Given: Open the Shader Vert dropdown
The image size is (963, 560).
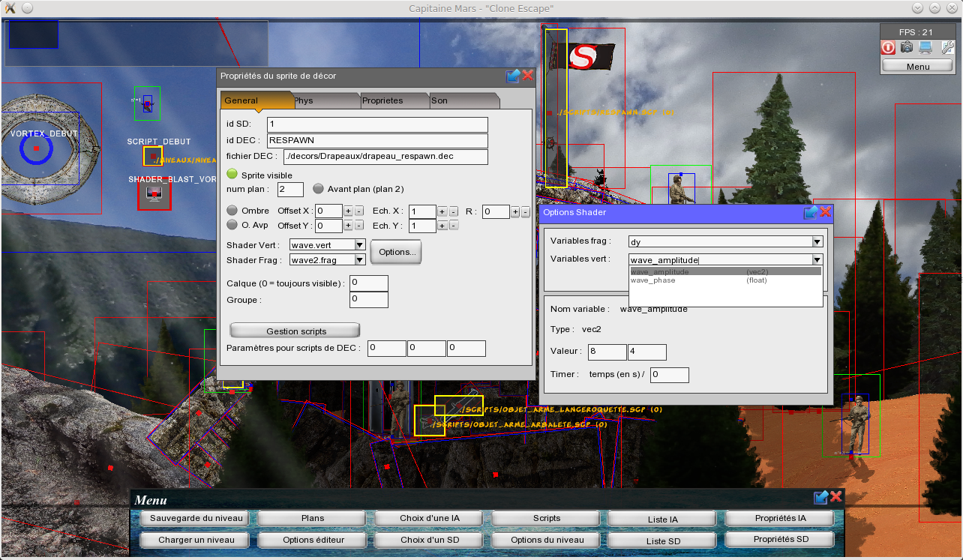Looking at the screenshot, I should (360, 244).
